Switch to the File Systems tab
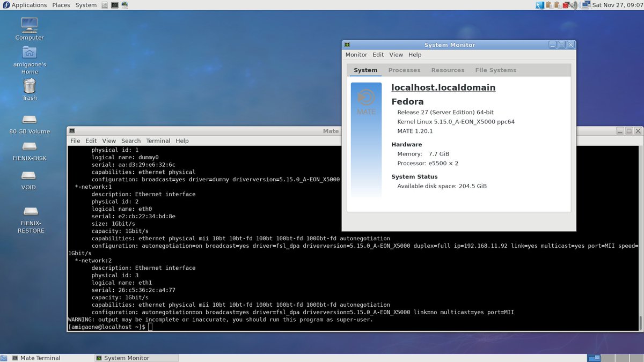The image size is (644, 362). (495, 70)
